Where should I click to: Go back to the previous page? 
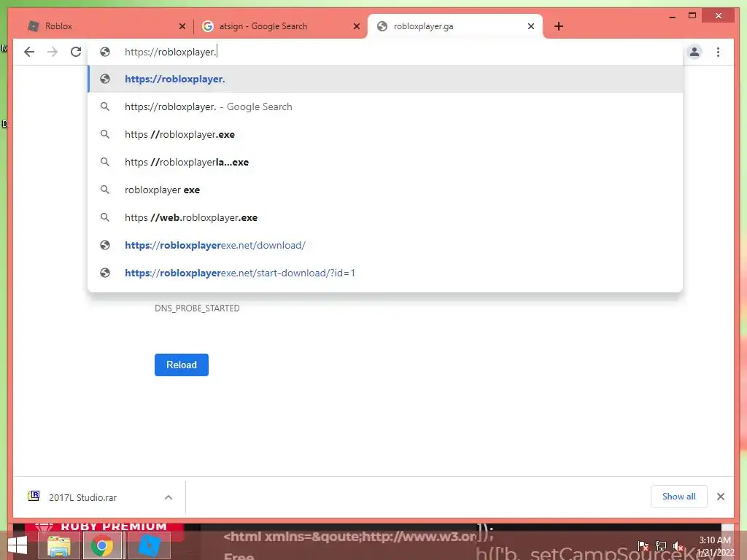click(29, 52)
